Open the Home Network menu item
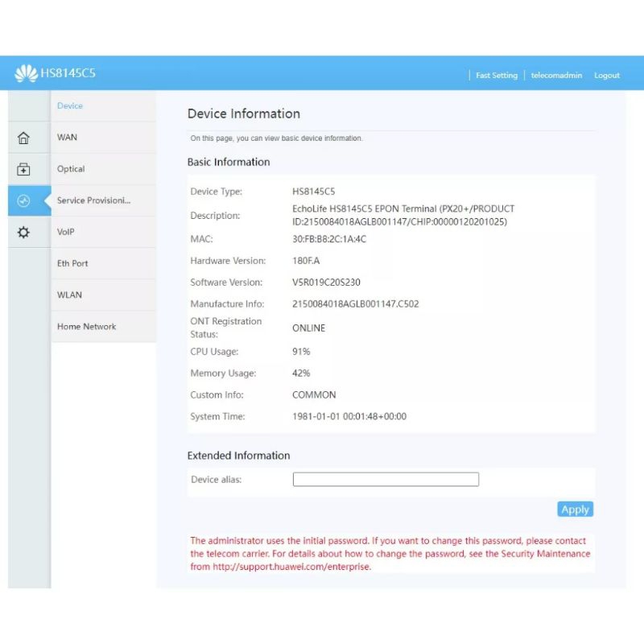The width and height of the screenshot is (644, 644). [x=86, y=327]
